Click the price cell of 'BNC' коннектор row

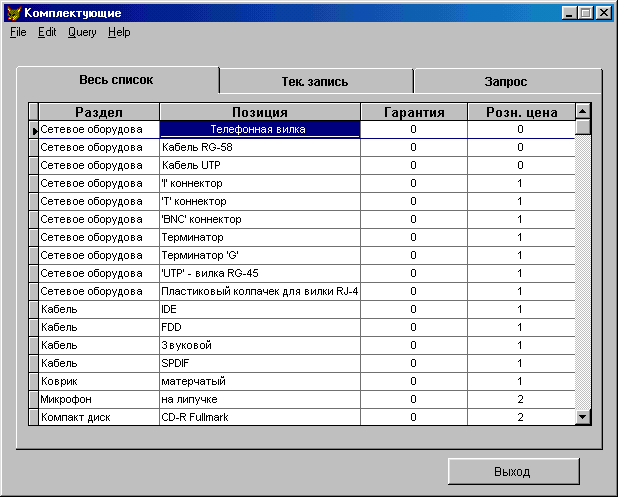pyautogui.click(x=521, y=220)
